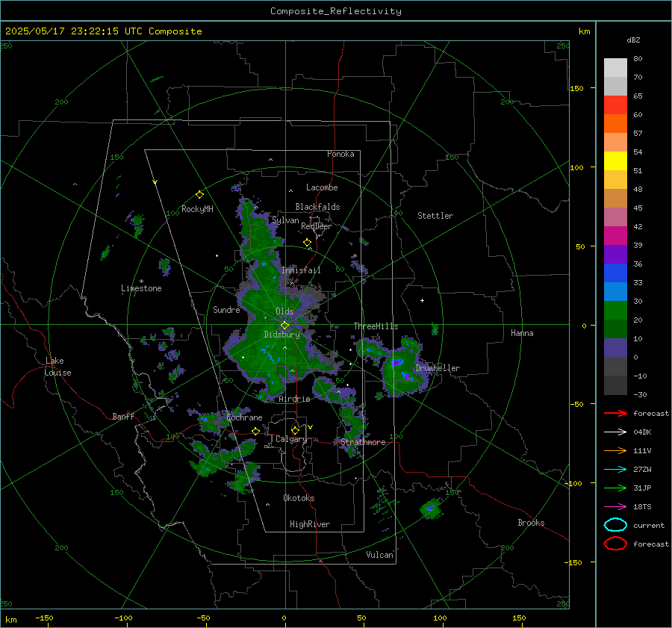Click the Drumheller city label
The height and width of the screenshot is (628, 672).
coord(438,368)
